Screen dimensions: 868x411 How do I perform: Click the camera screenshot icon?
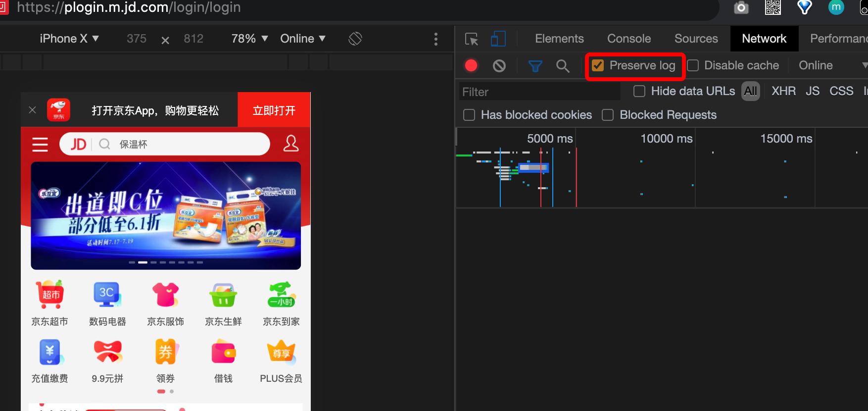point(741,7)
